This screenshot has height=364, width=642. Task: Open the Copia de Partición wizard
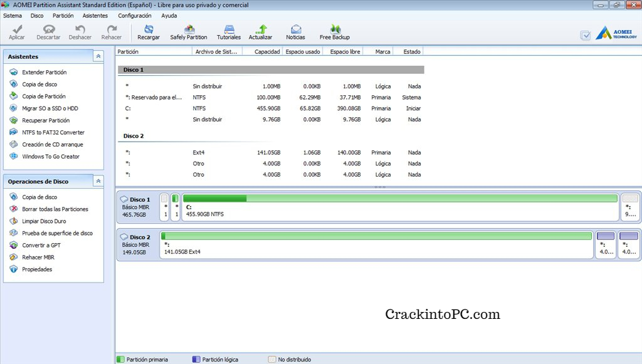point(43,96)
